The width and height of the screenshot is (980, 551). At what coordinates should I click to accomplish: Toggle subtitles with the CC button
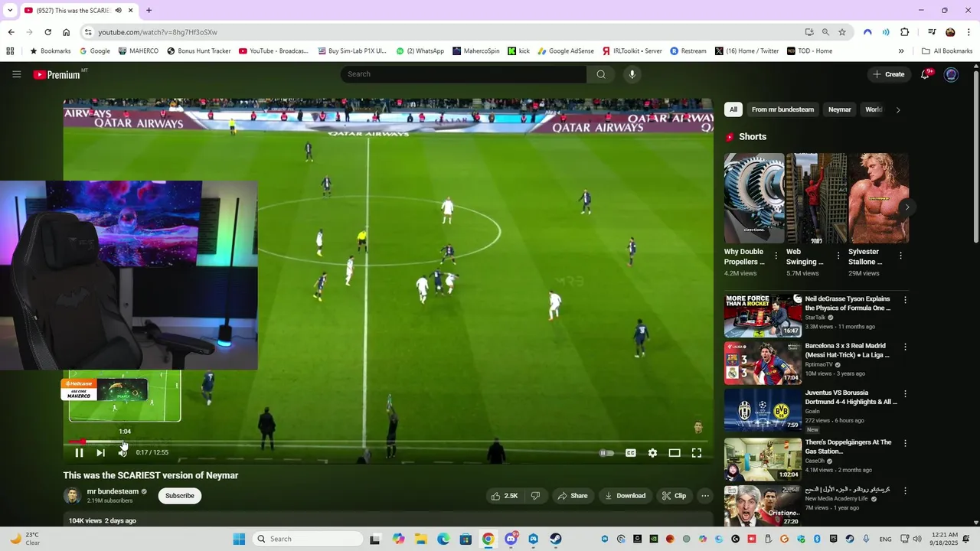631,453
